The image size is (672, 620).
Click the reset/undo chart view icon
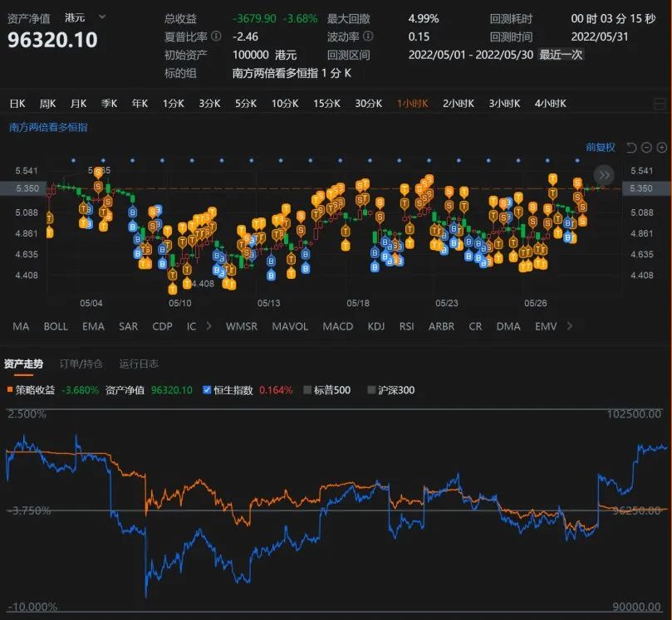point(632,147)
